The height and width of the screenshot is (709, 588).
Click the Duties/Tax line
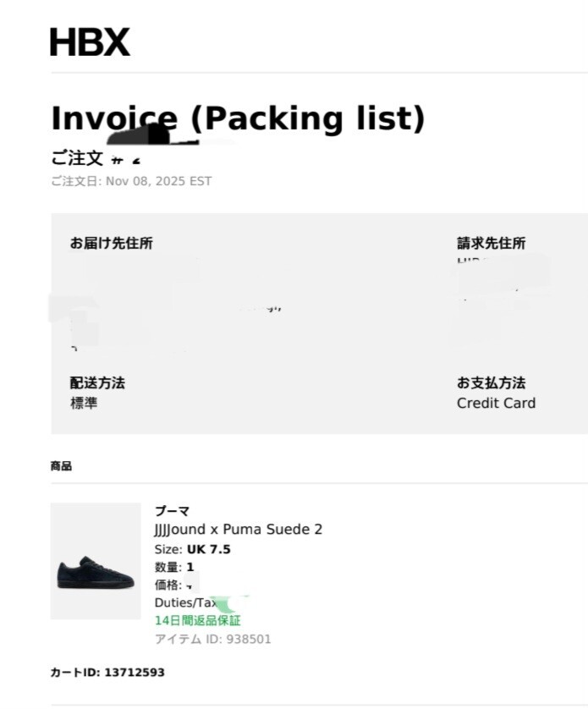185,603
